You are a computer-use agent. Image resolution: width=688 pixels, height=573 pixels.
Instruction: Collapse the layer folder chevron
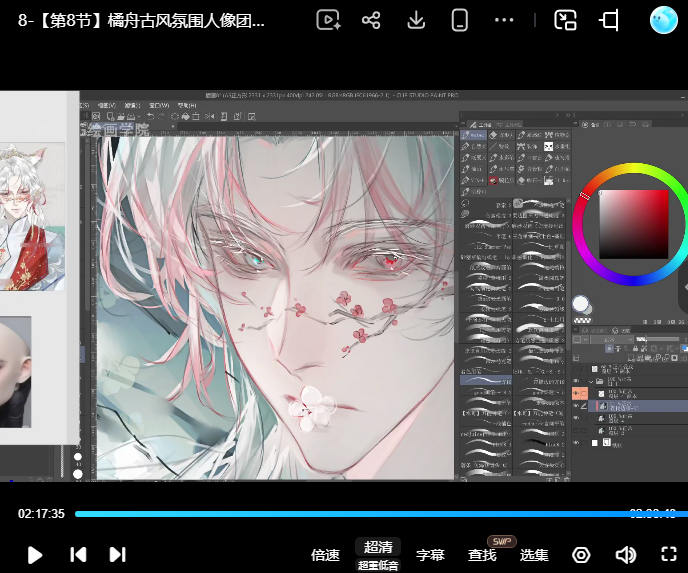point(591,381)
